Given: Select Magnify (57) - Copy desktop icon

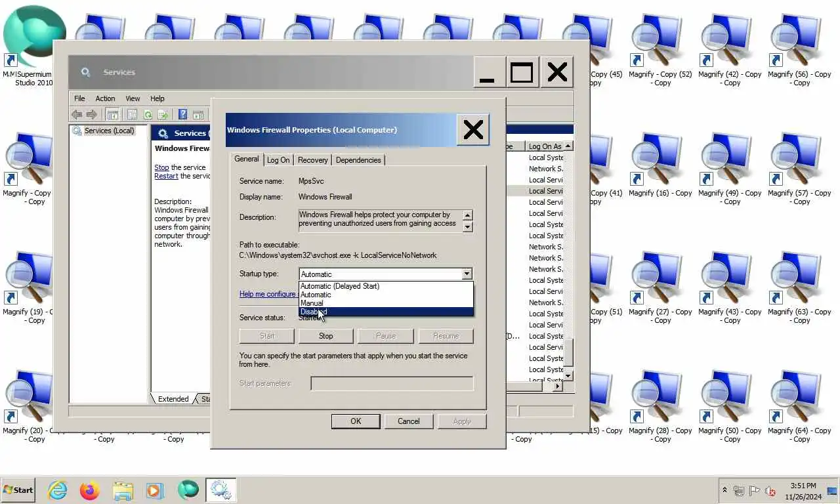Looking at the screenshot, I should pos(799,169).
